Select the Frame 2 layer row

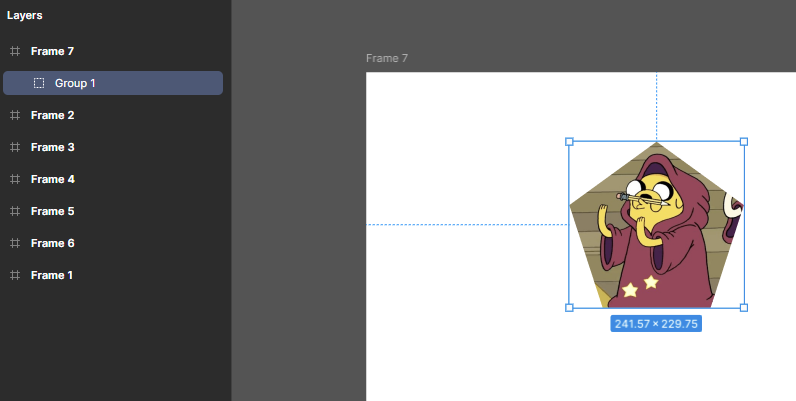coord(113,115)
